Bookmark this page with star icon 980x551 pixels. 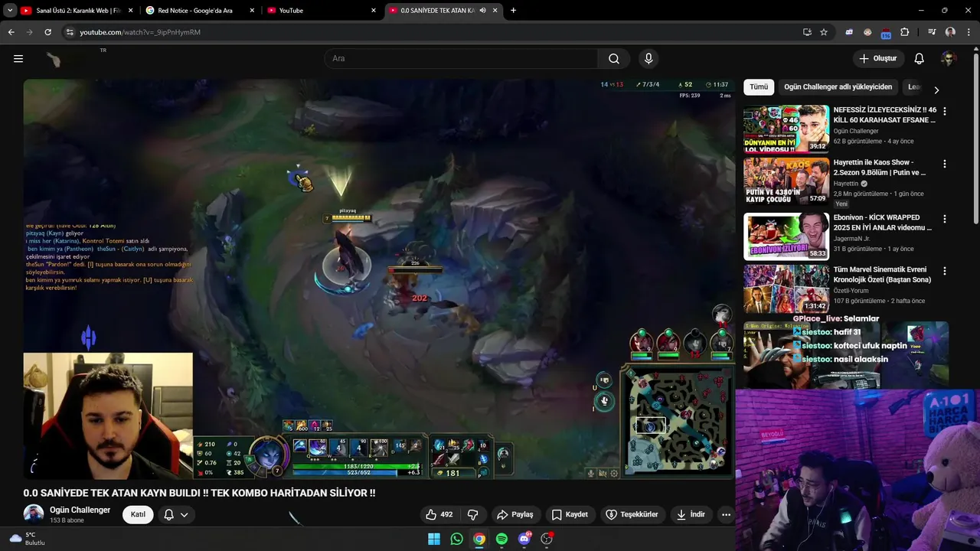[x=824, y=32]
